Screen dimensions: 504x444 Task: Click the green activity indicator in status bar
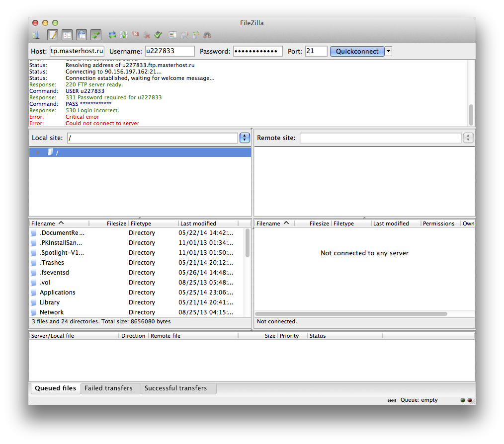tap(463, 400)
